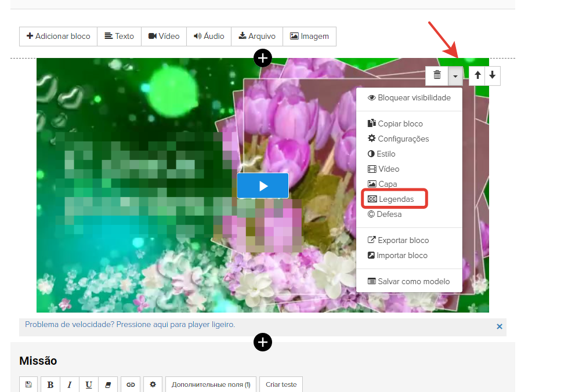Viewport: 579px width, 392px height.
Task: Open editor settings gear icon
Action: [x=153, y=384]
